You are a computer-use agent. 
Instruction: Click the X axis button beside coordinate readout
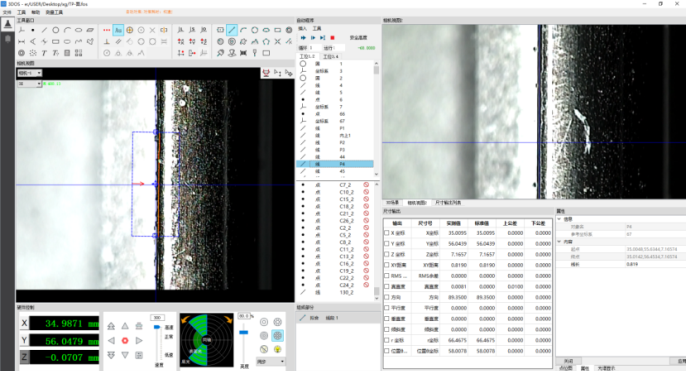(x=24, y=323)
